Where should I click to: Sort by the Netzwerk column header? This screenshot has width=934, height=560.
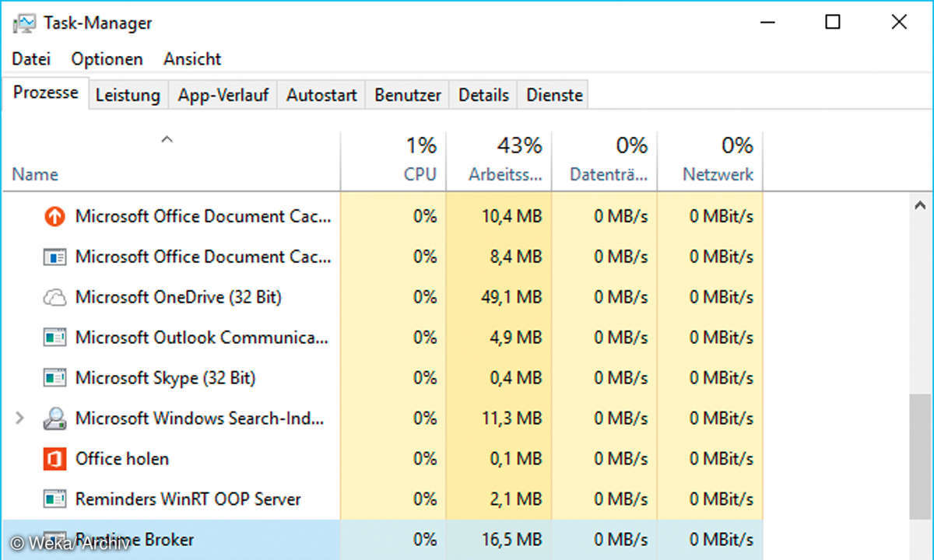pos(710,159)
